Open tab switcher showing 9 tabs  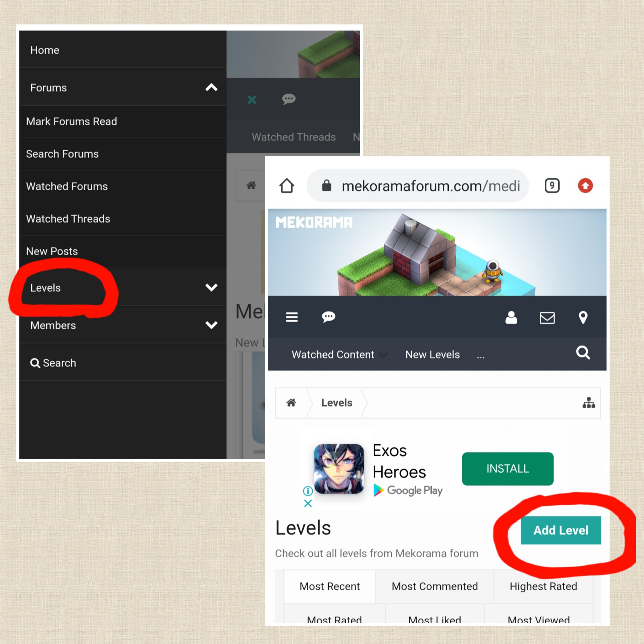552,185
